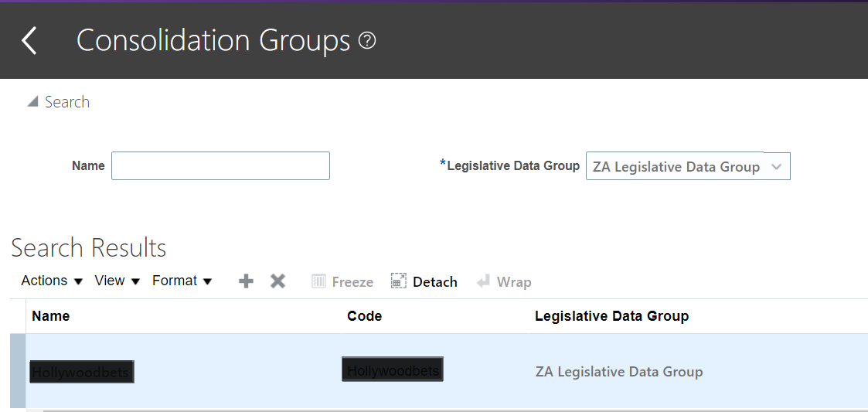
Task: Open the Actions menu
Action: pos(52,281)
